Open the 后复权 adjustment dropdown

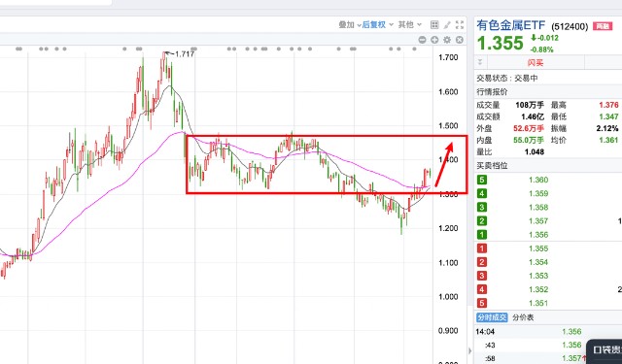click(377, 25)
